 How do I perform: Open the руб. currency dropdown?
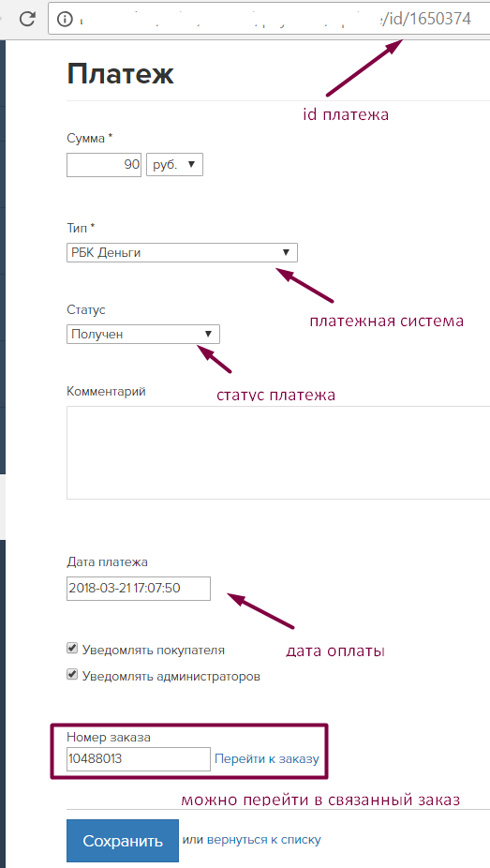point(174,165)
